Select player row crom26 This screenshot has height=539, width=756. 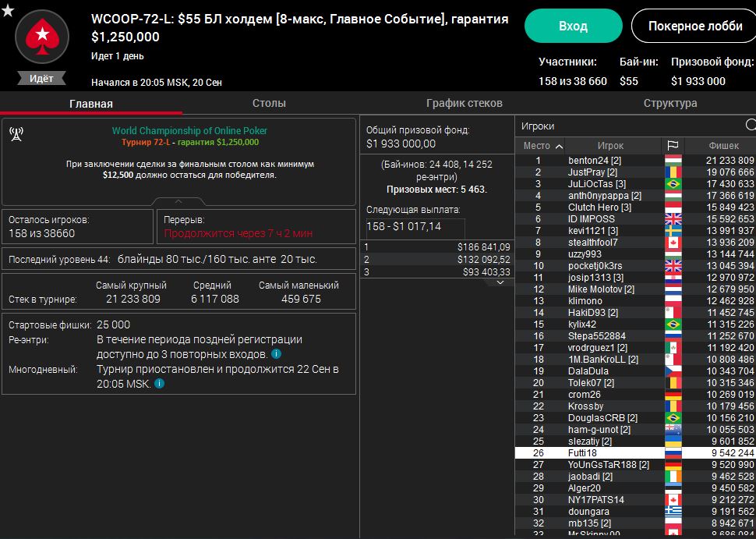coord(635,394)
